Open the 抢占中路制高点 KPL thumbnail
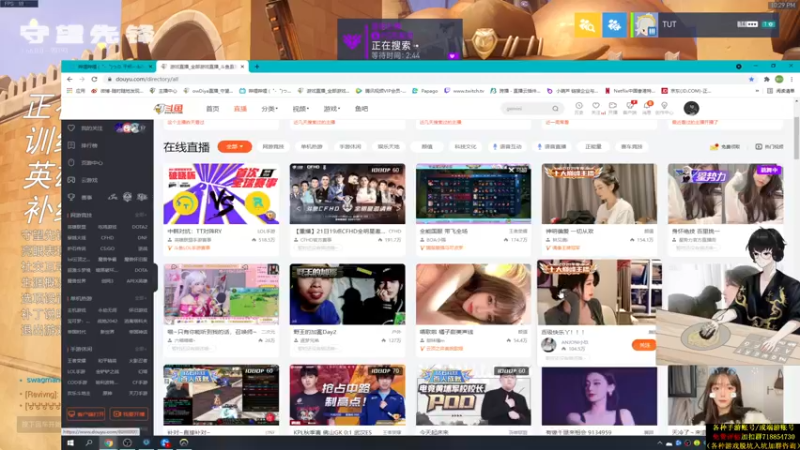 [347, 395]
